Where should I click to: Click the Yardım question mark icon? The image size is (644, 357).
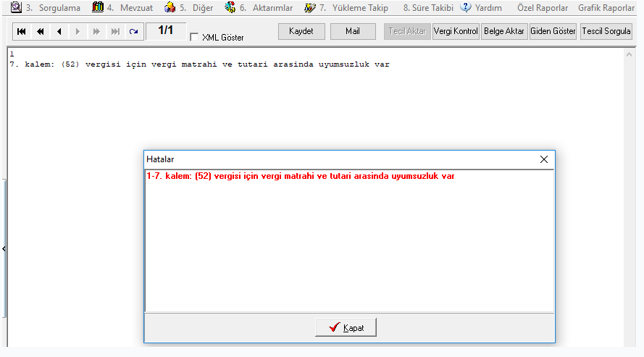pos(466,7)
